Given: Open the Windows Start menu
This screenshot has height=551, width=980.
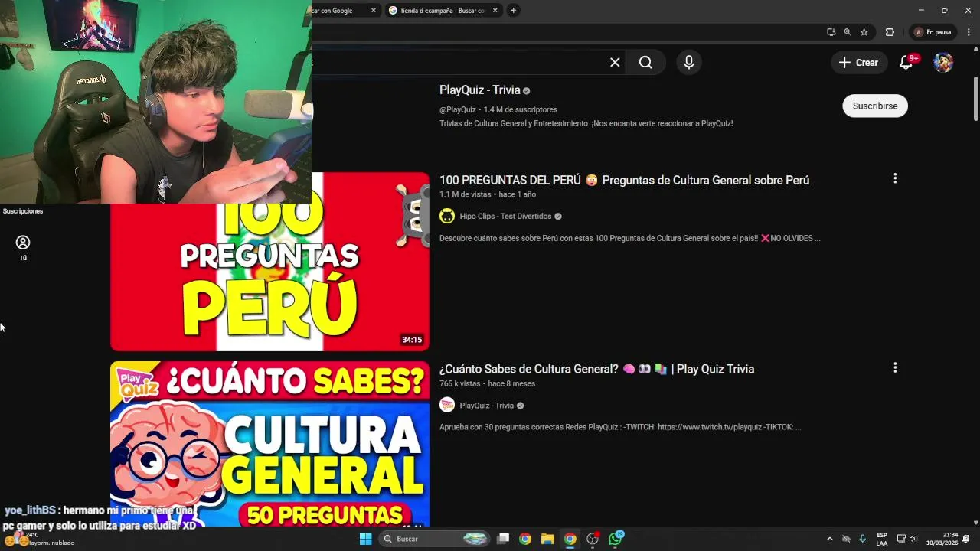Looking at the screenshot, I should click(x=366, y=539).
